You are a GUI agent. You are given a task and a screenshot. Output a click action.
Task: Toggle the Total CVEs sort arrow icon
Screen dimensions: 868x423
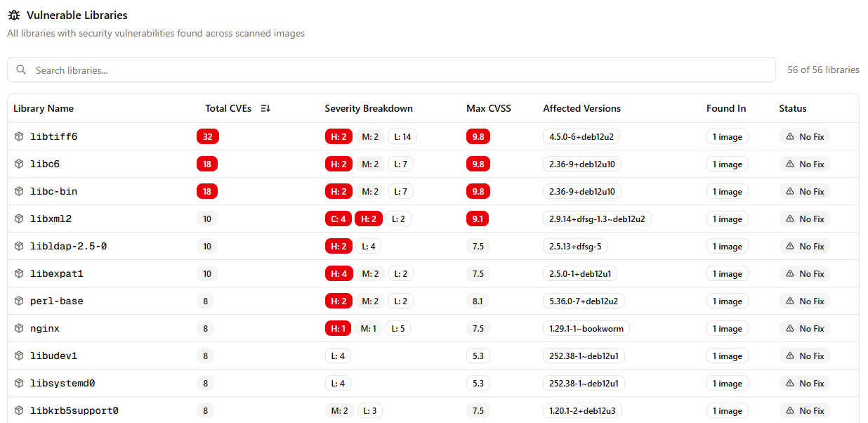(265, 108)
